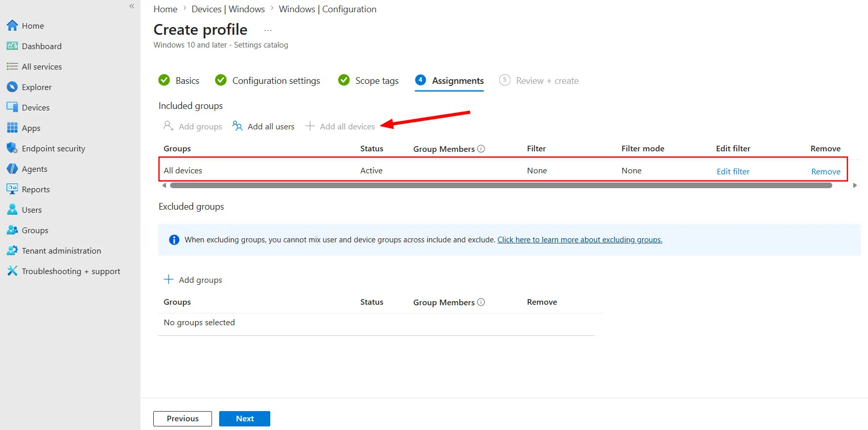This screenshot has height=430, width=868.
Task: Open the Agents icon in sidebar
Action: pyautogui.click(x=12, y=169)
